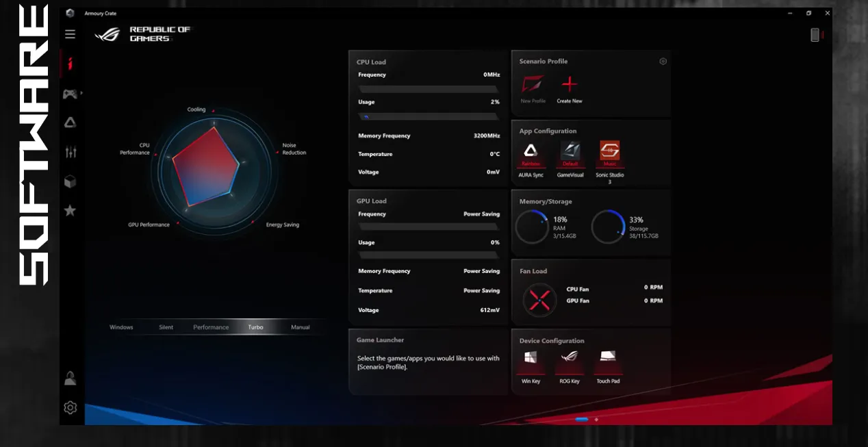The image size is (868, 447).
Task: Open Sonic Studio 3 app icon
Action: pos(610,151)
